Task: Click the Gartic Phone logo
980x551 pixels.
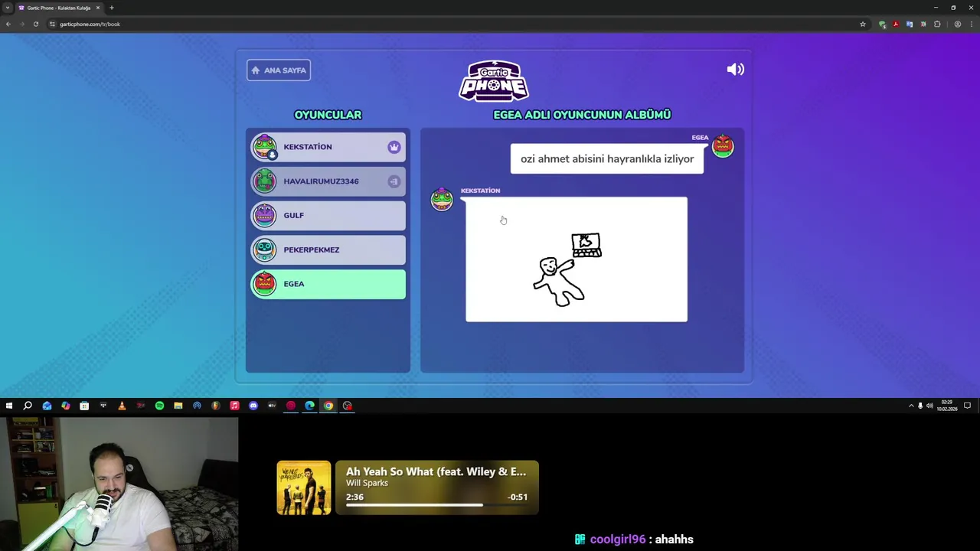Action: click(x=494, y=80)
